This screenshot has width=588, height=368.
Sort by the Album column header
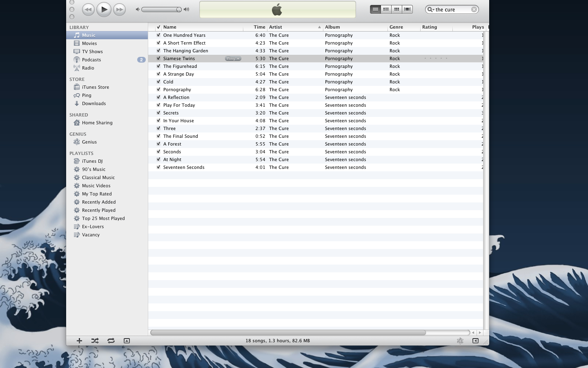coord(356,27)
